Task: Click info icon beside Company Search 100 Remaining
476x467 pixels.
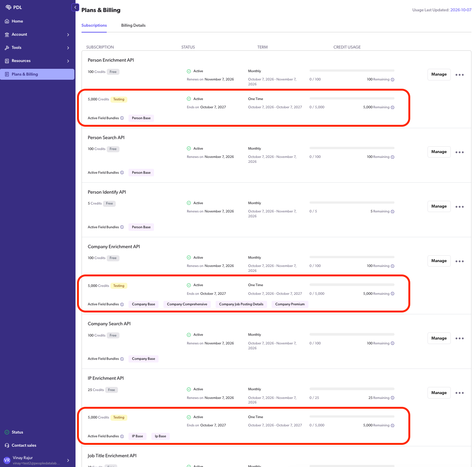Action: (x=393, y=344)
